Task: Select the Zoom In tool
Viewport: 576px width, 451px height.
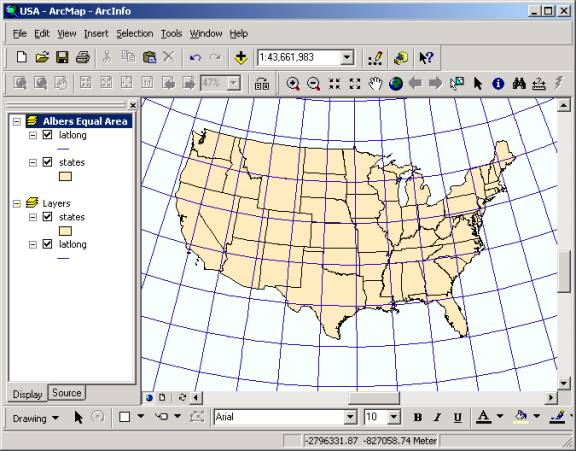Action: [293, 84]
